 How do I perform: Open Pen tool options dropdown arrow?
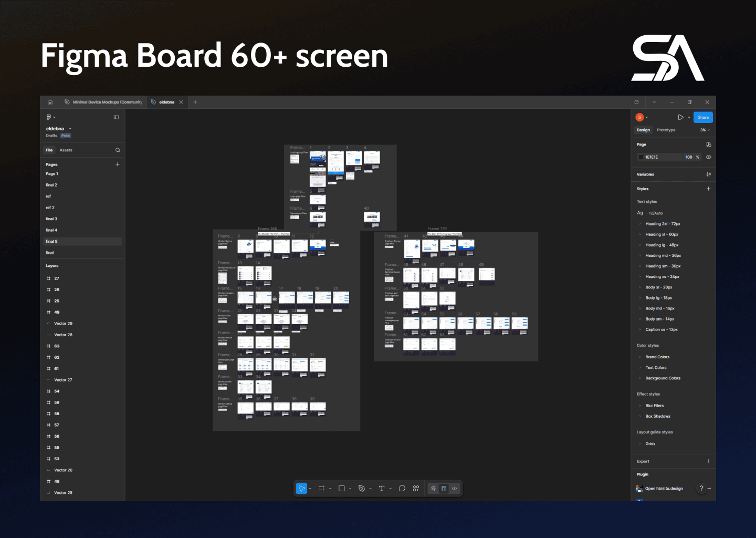tap(371, 489)
